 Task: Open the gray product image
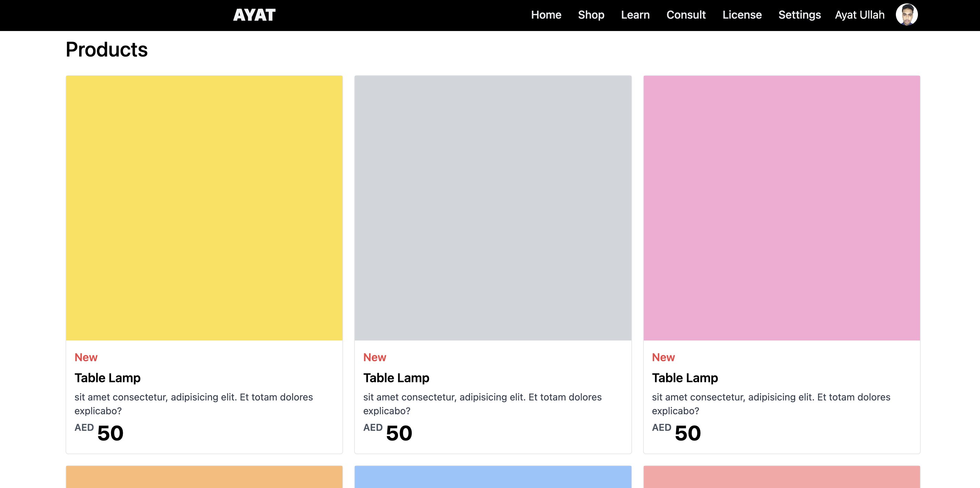(x=493, y=208)
